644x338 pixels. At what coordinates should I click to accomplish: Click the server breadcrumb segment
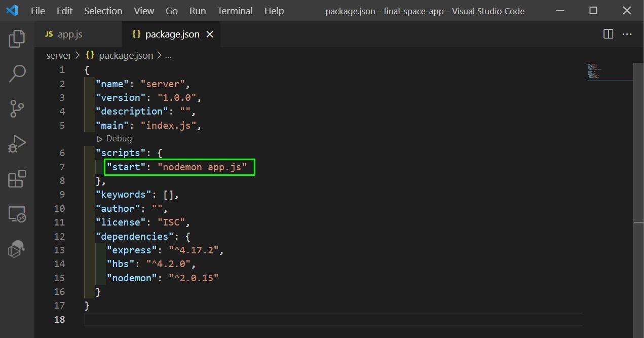tap(59, 56)
